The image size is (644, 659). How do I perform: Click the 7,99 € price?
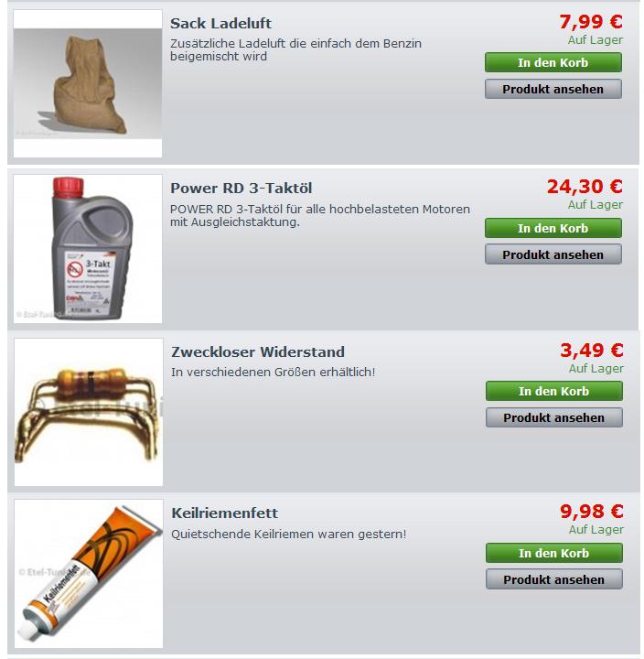click(x=591, y=22)
